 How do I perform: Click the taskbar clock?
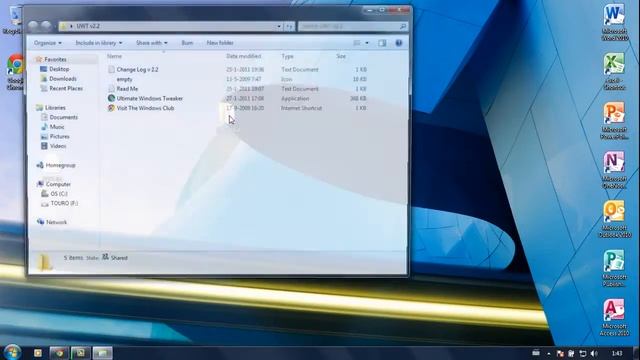click(x=617, y=353)
